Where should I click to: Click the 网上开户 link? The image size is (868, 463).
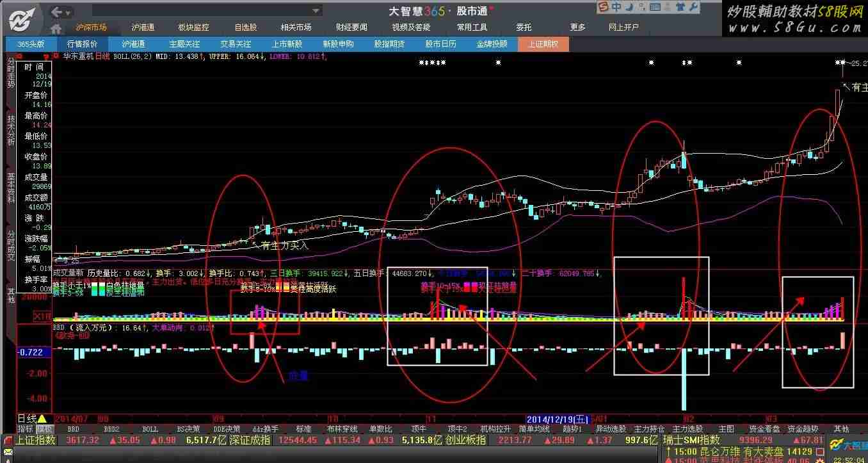623,28
